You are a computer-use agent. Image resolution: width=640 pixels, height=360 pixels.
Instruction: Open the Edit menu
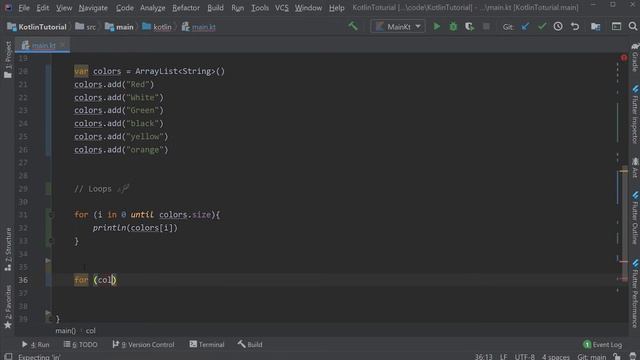click(x=42, y=8)
